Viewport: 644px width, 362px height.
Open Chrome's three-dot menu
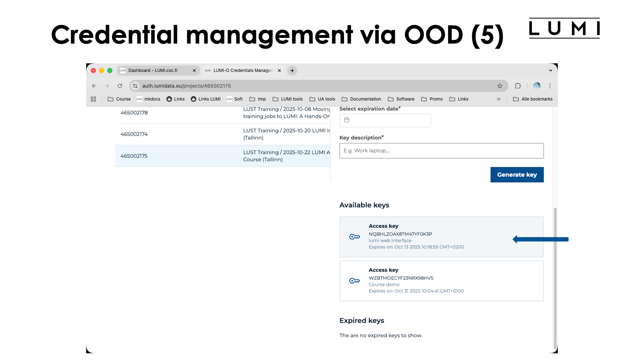pos(550,86)
